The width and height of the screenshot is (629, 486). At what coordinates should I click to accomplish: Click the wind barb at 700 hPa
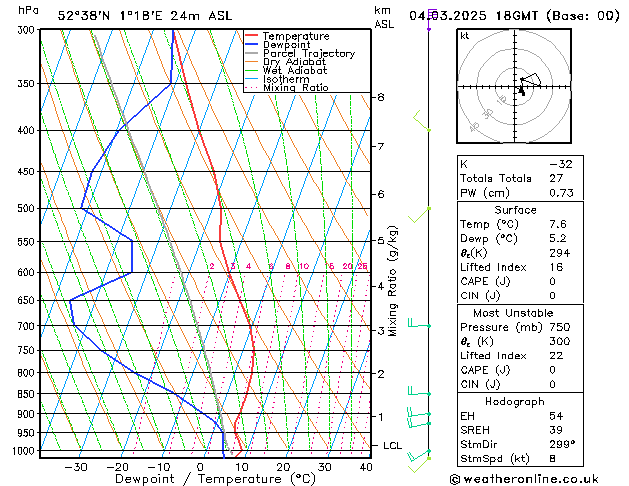(x=418, y=325)
